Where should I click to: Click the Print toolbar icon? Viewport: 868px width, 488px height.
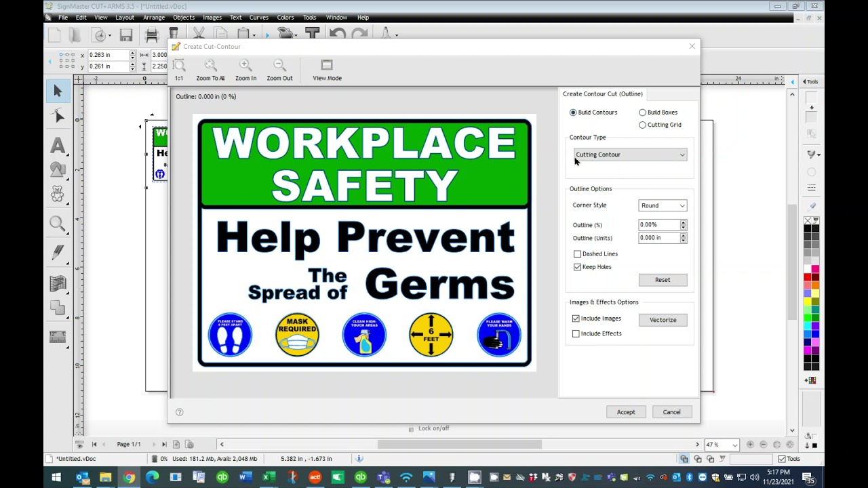point(152,35)
